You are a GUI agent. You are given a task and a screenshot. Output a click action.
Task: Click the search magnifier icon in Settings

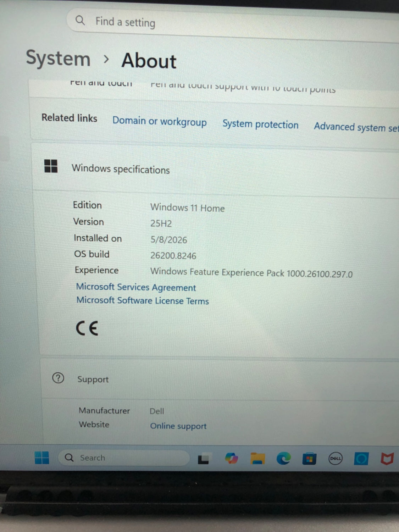point(80,20)
